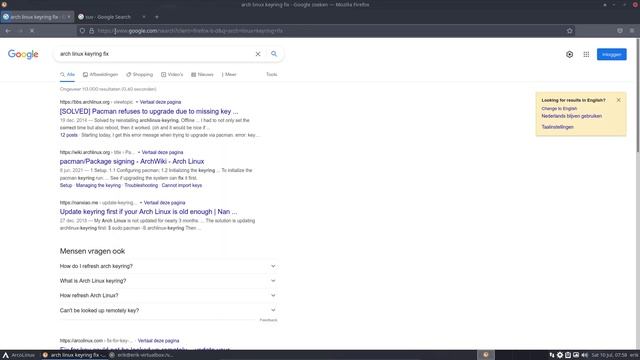Click 'Nederlands blijven gebruiken' link

point(571,116)
